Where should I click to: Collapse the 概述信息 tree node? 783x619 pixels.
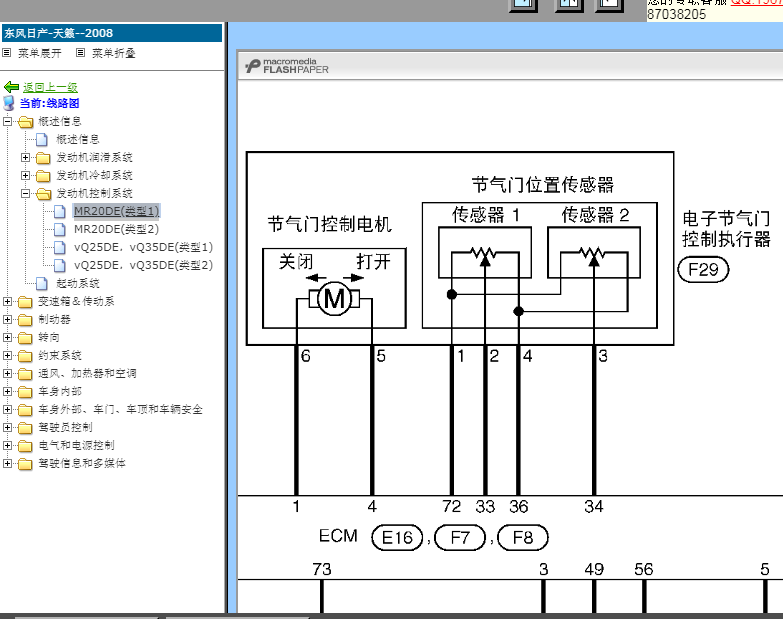[7, 121]
